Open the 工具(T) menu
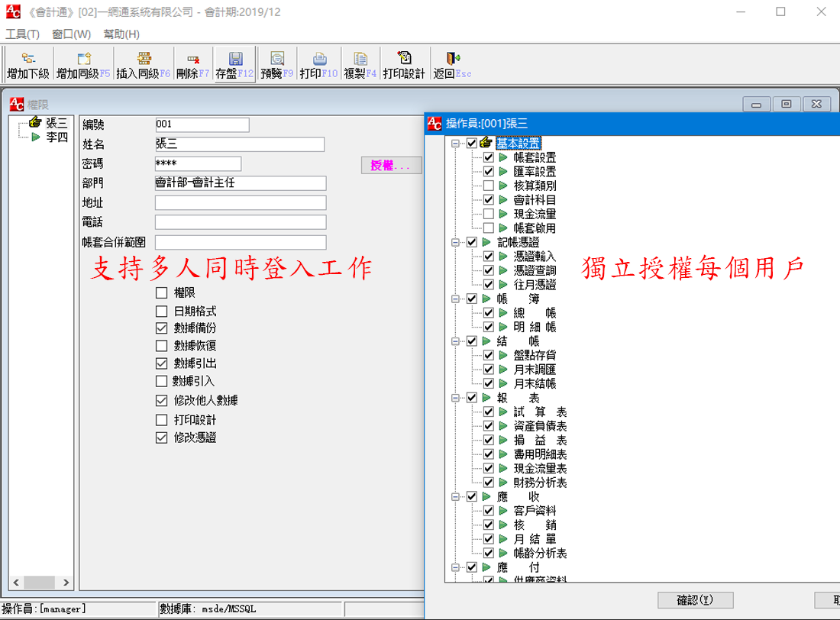840x620 pixels. click(22, 34)
